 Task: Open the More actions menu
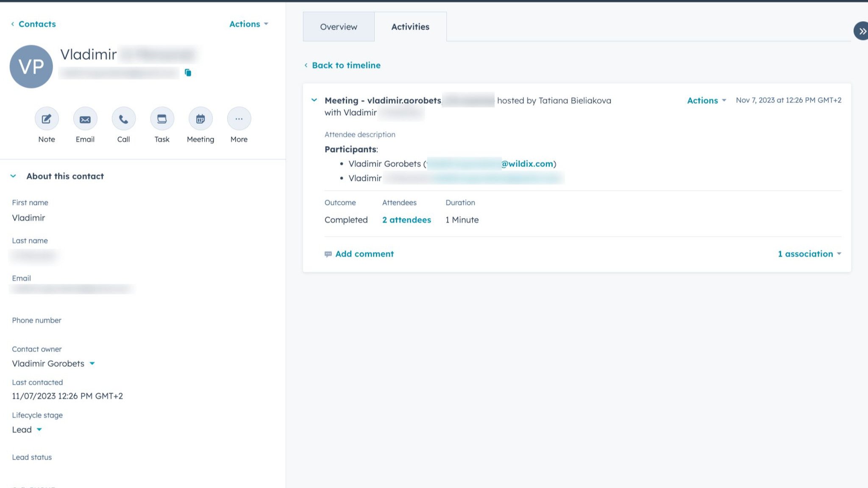(239, 119)
